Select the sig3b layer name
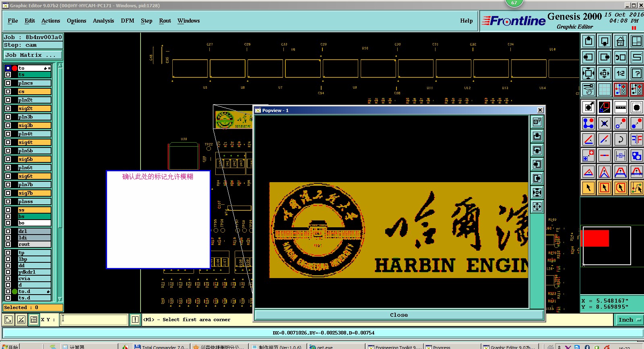The width and height of the screenshot is (644, 349). tap(34, 125)
